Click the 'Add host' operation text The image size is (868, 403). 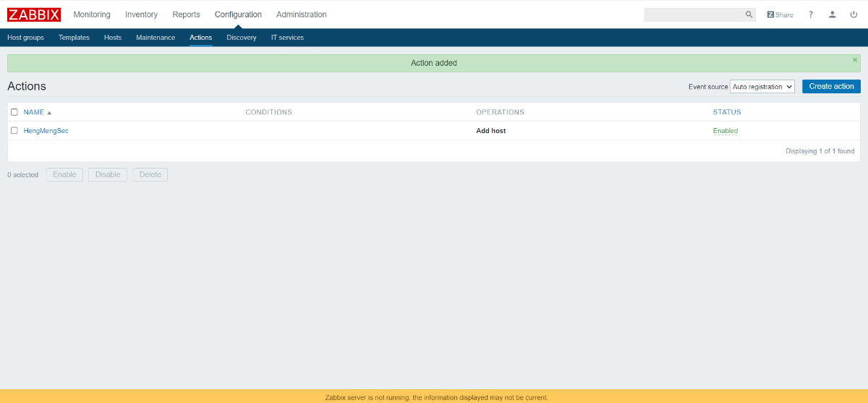coord(491,131)
